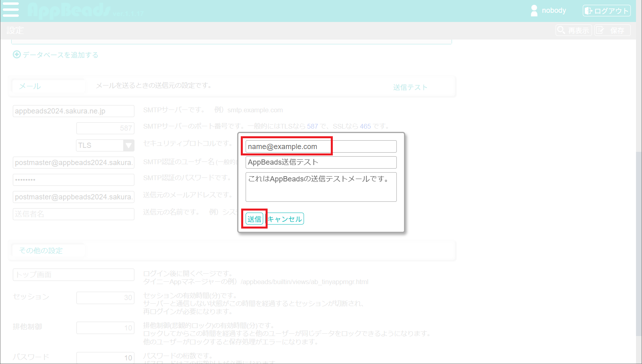Click the AppBeads送信テスト subject field
Viewport: 642px width, 364px height.
coord(321,162)
